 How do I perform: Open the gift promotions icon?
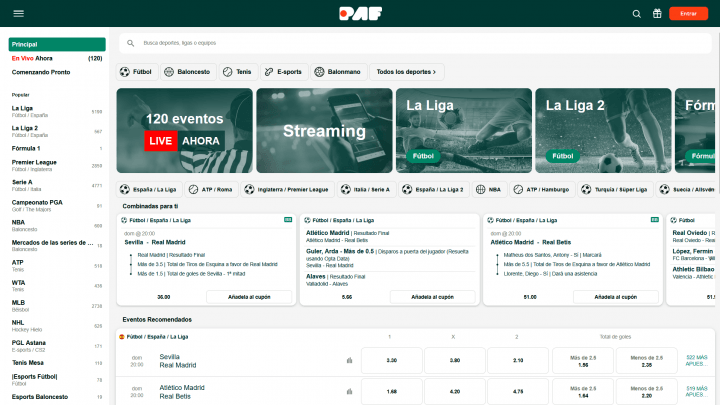click(657, 13)
